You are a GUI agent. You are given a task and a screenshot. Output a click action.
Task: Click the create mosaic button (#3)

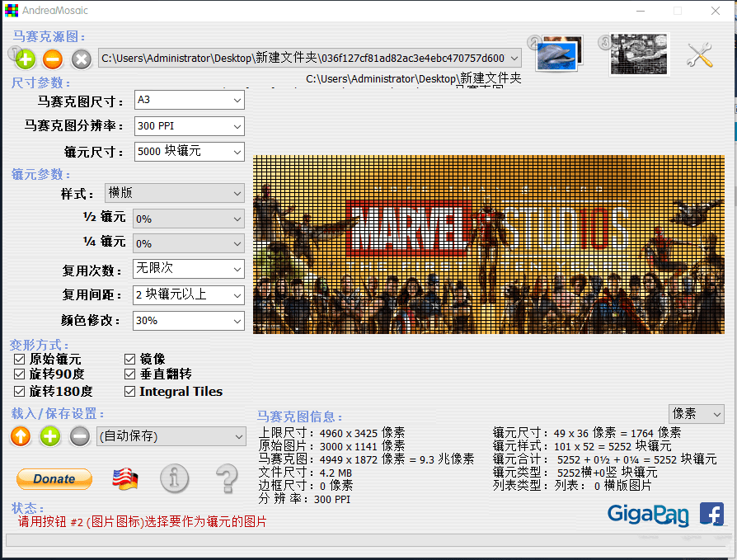[x=639, y=54]
